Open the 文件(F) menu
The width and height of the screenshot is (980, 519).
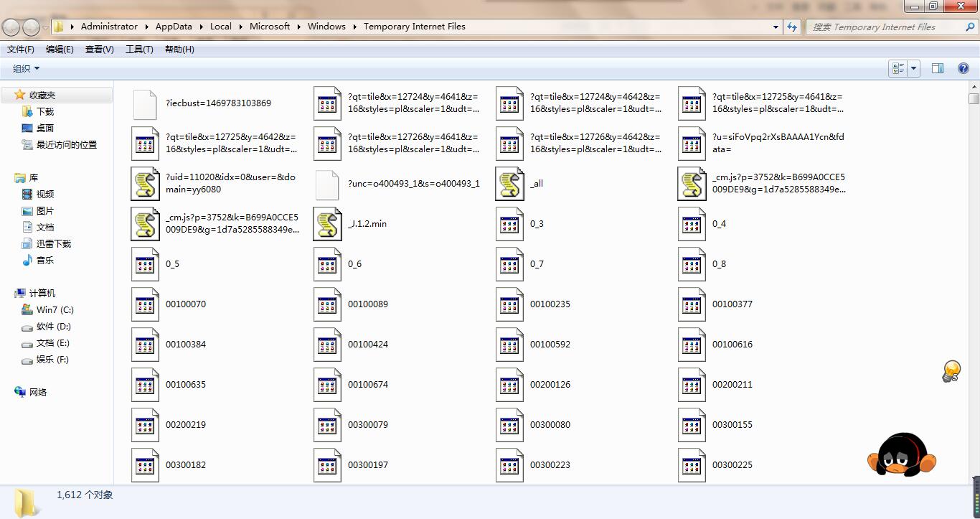[21, 50]
